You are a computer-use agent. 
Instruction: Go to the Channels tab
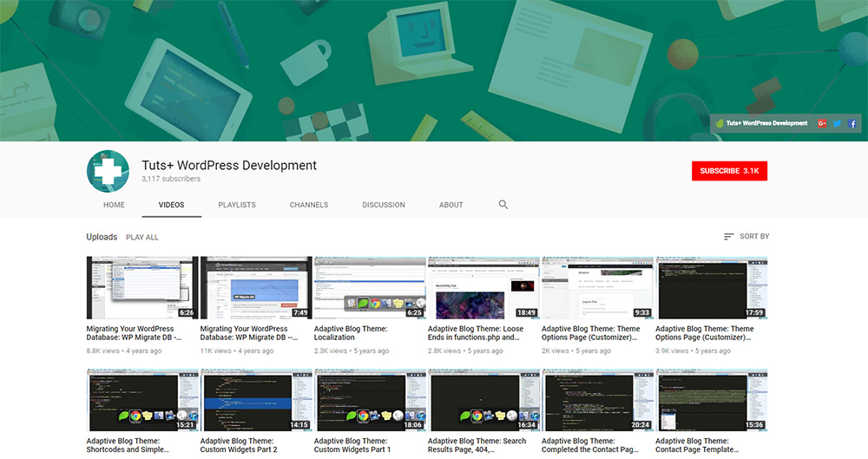pos(309,205)
